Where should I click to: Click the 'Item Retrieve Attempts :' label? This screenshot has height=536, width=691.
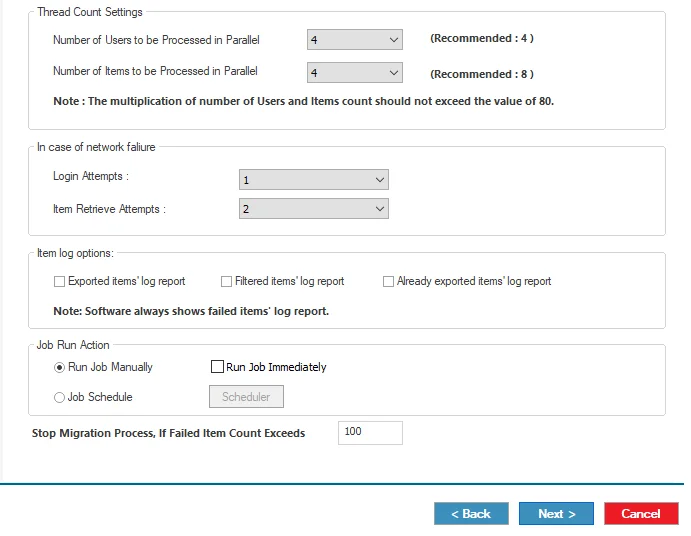(109, 209)
